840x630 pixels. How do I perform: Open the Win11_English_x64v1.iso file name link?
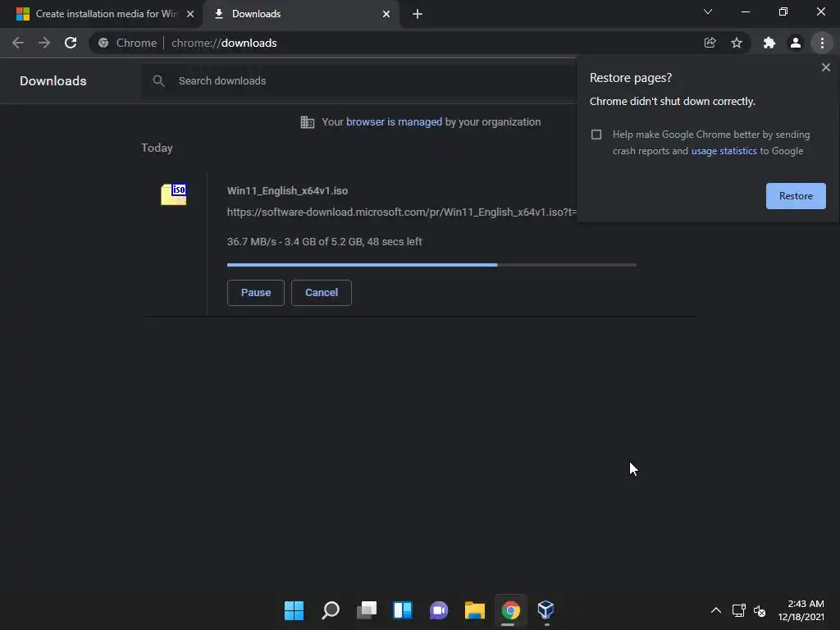(x=287, y=190)
